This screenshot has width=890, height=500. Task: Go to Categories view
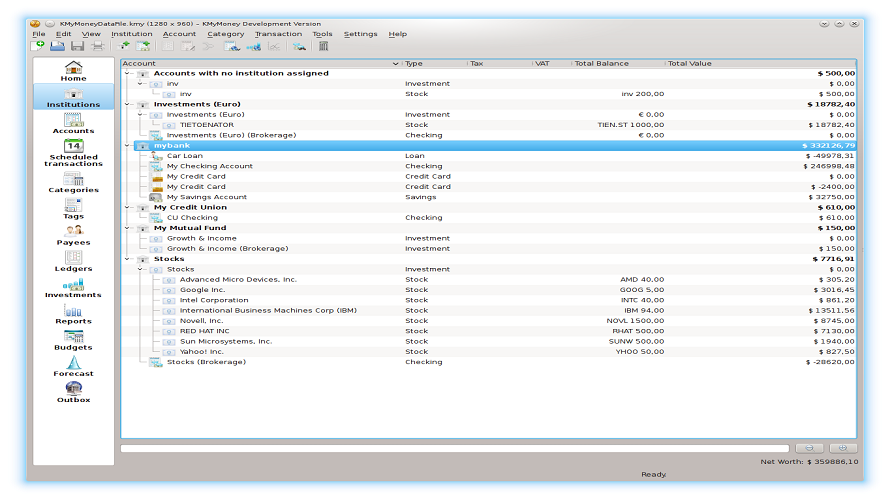click(73, 182)
